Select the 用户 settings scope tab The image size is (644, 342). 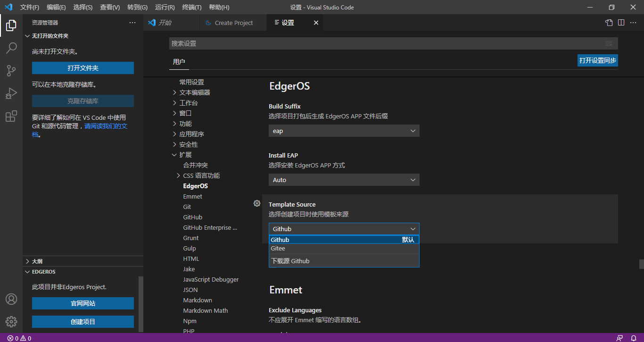point(179,62)
